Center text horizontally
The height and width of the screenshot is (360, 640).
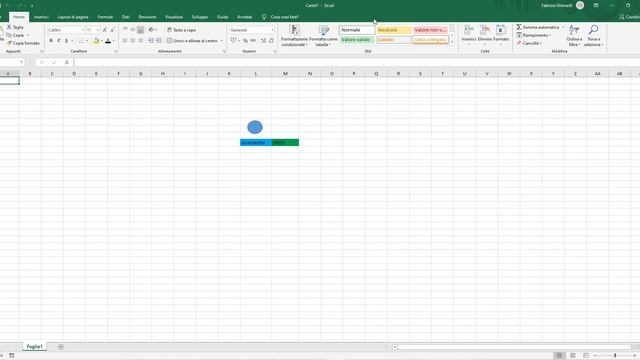click(x=133, y=41)
